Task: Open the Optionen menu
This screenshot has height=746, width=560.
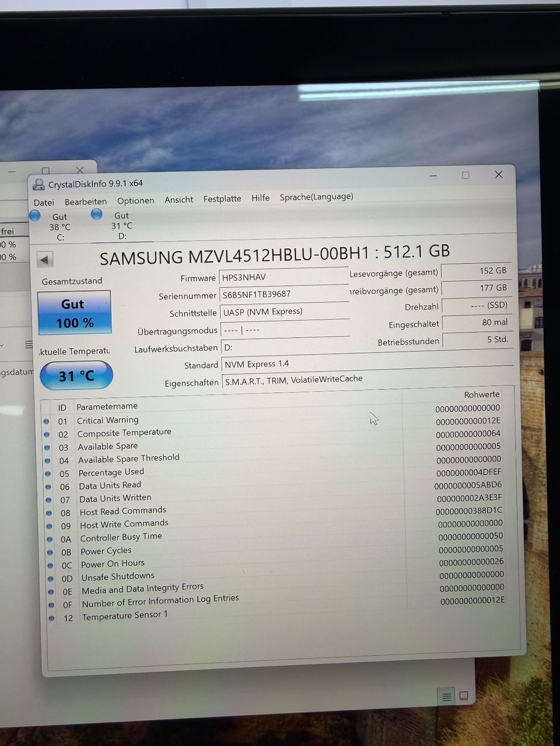Action: [135, 201]
